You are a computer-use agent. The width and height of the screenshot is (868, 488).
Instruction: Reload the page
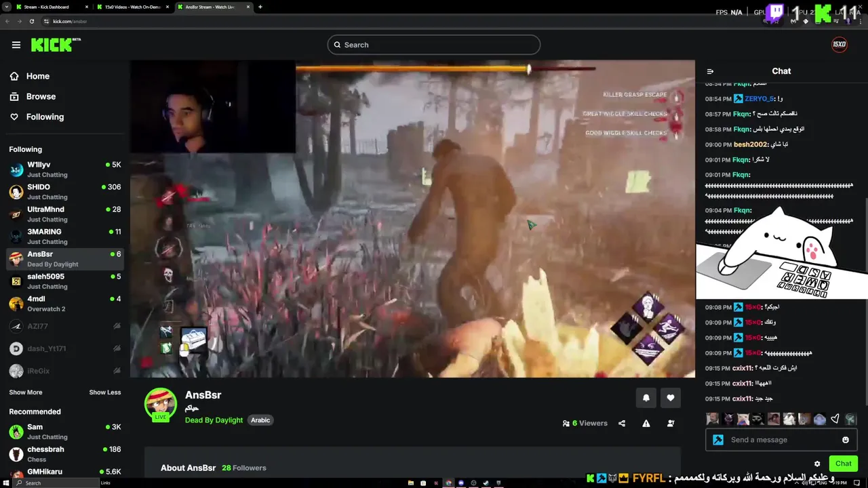click(x=31, y=21)
